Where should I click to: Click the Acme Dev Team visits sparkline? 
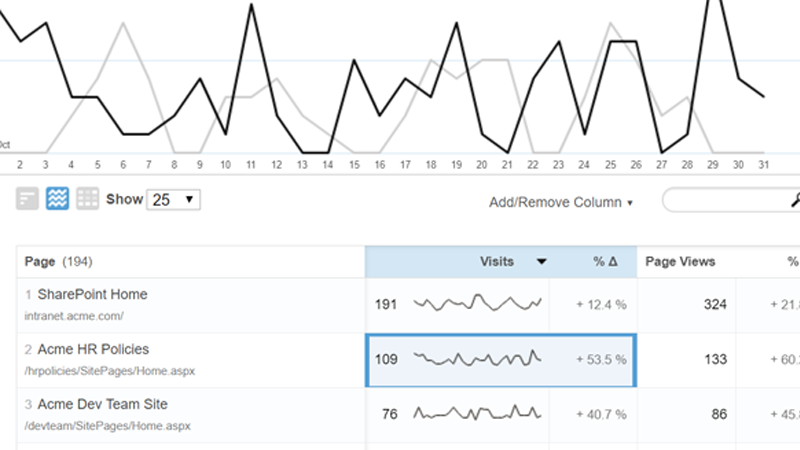477,413
